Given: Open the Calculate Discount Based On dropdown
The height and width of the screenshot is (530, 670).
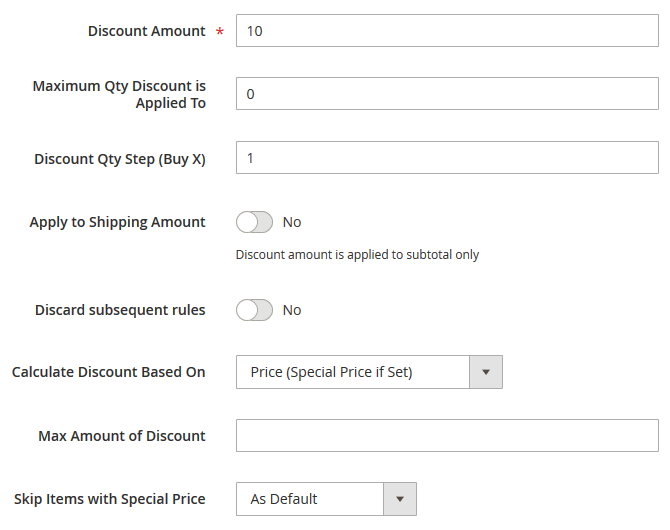Looking at the screenshot, I should pyautogui.click(x=353, y=372).
